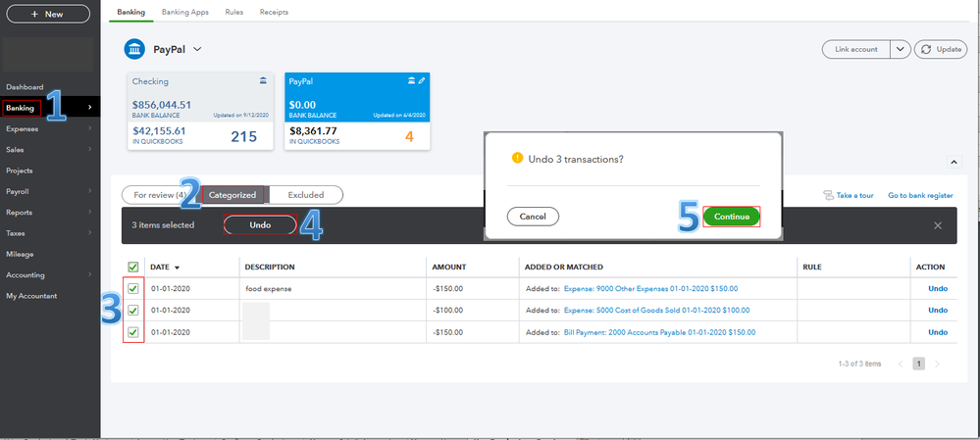Expand the Accounting sidebar submenu arrow
Image resolution: width=980 pixels, height=440 pixels.
[x=90, y=274]
